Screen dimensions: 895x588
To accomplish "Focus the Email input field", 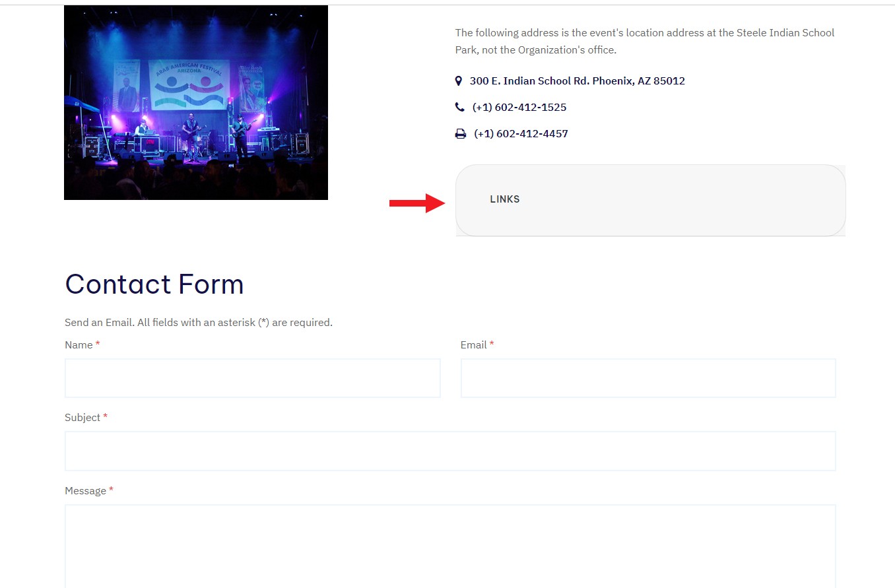I will tap(647, 378).
